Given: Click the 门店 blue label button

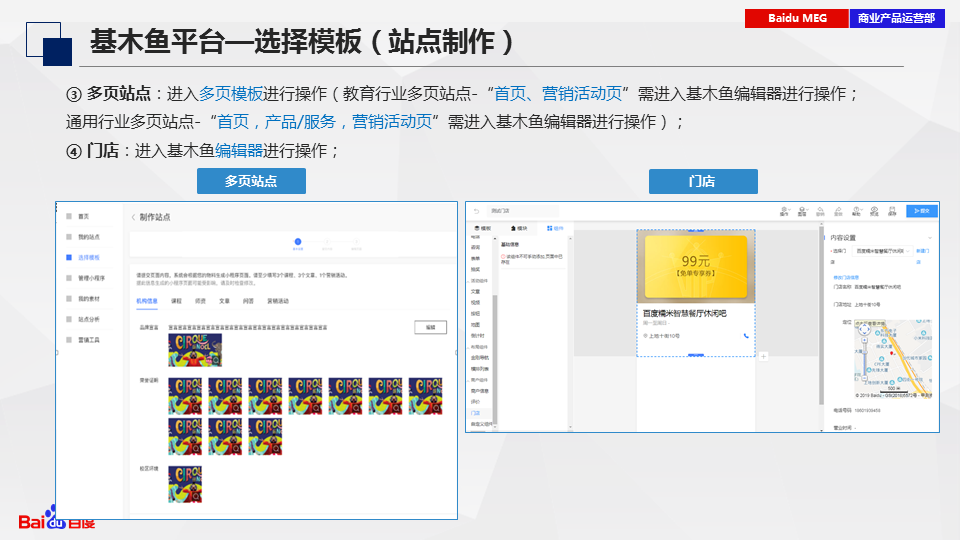Looking at the screenshot, I should pyautogui.click(x=703, y=181).
